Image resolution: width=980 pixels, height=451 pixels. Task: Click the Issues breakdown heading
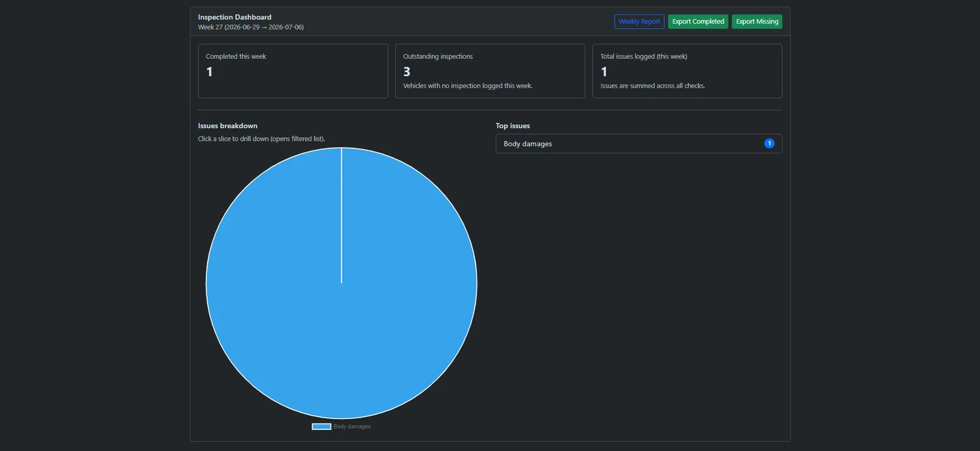pyautogui.click(x=227, y=125)
